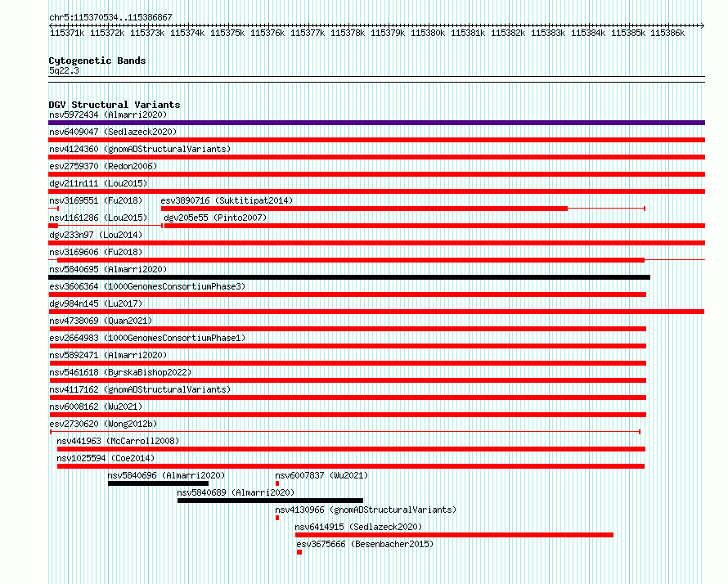Click the Cytogenetic Bands track title
Image resolution: width=728 pixels, height=584 pixels.
tap(97, 61)
